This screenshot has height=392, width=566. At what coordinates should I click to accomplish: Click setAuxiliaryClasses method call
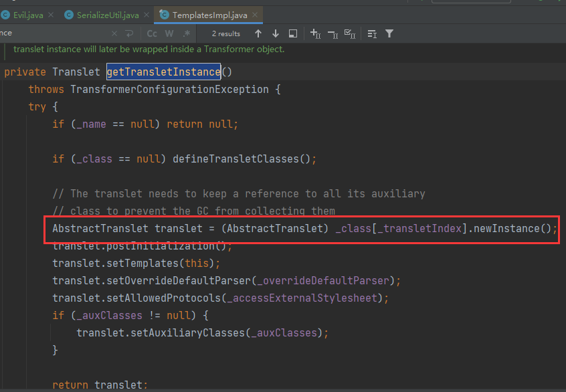tap(187, 333)
